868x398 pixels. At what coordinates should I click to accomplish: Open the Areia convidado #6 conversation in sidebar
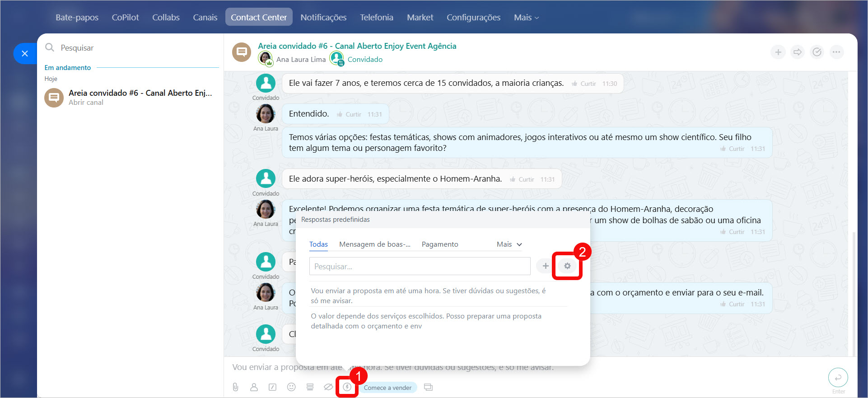[131, 97]
